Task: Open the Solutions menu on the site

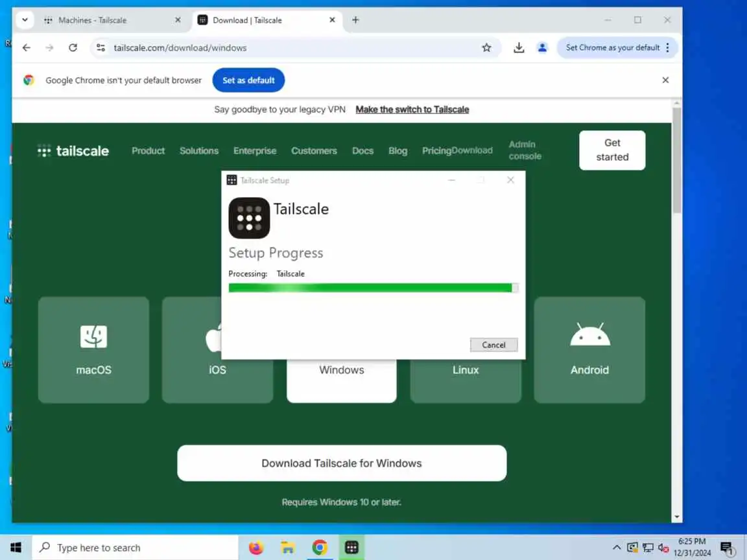Action: (x=199, y=151)
